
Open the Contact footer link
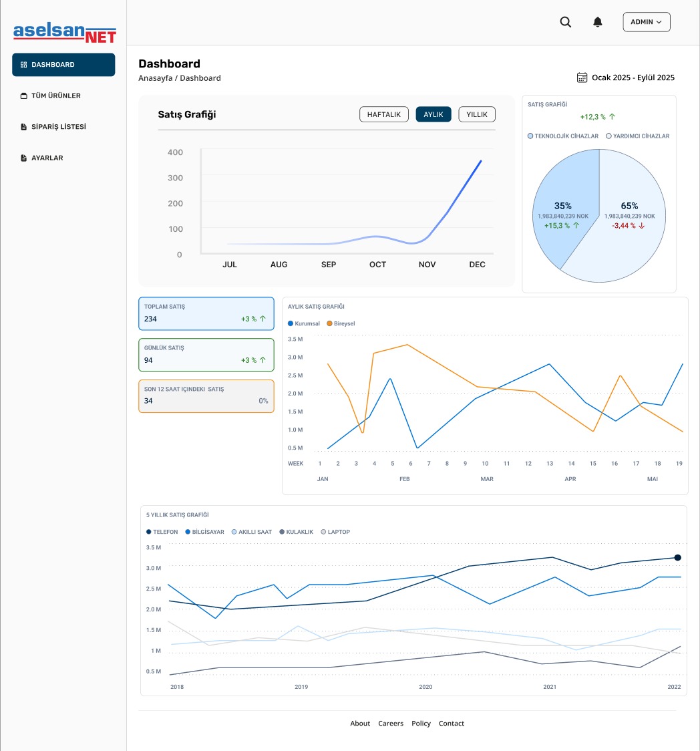[x=452, y=724]
